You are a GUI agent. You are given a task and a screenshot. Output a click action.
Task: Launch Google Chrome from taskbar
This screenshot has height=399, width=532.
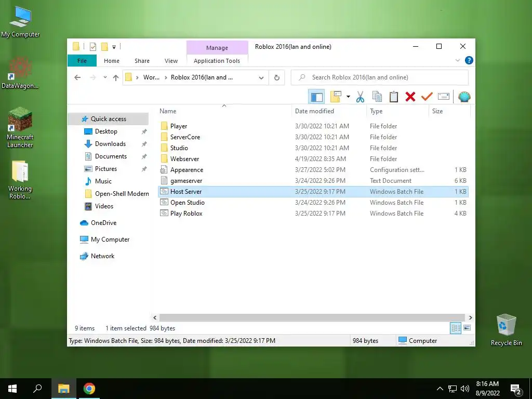click(x=89, y=389)
